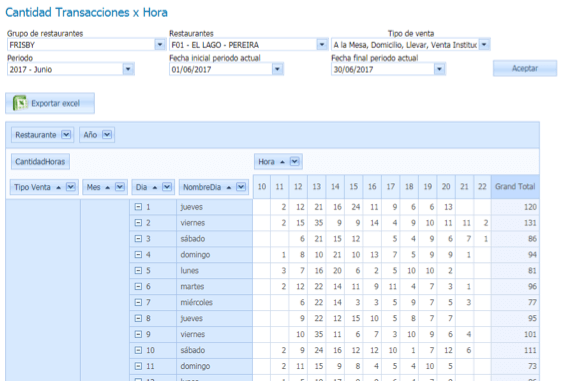This screenshot has width=562, height=381.
Task: Collapse day 2 row
Action: coord(138,223)
